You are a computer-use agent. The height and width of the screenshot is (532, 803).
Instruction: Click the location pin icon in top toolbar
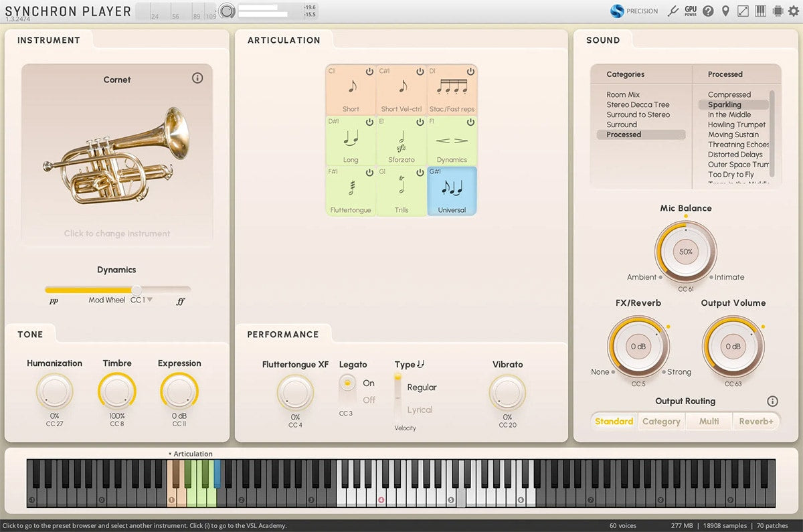coord(725,11)
